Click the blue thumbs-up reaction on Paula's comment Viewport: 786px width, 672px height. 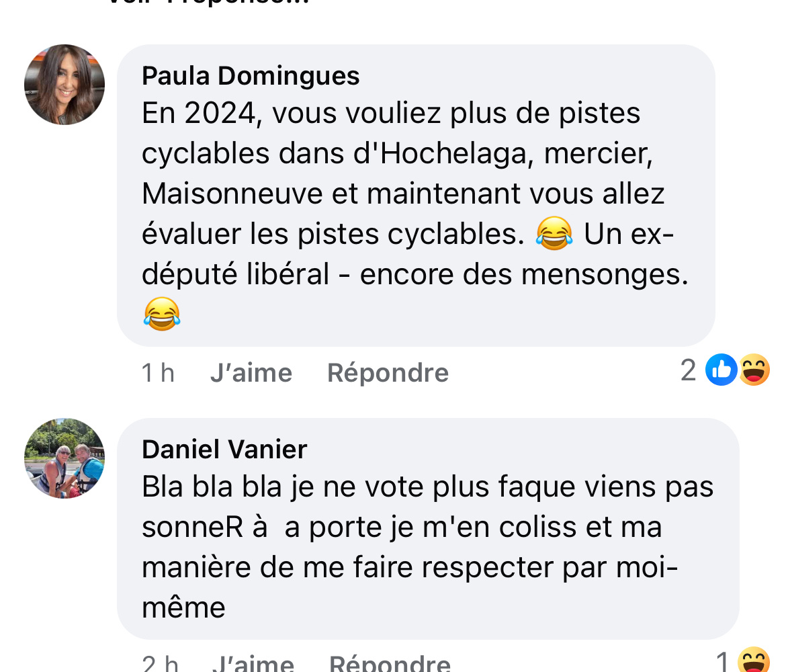click(x=721, y=370)
